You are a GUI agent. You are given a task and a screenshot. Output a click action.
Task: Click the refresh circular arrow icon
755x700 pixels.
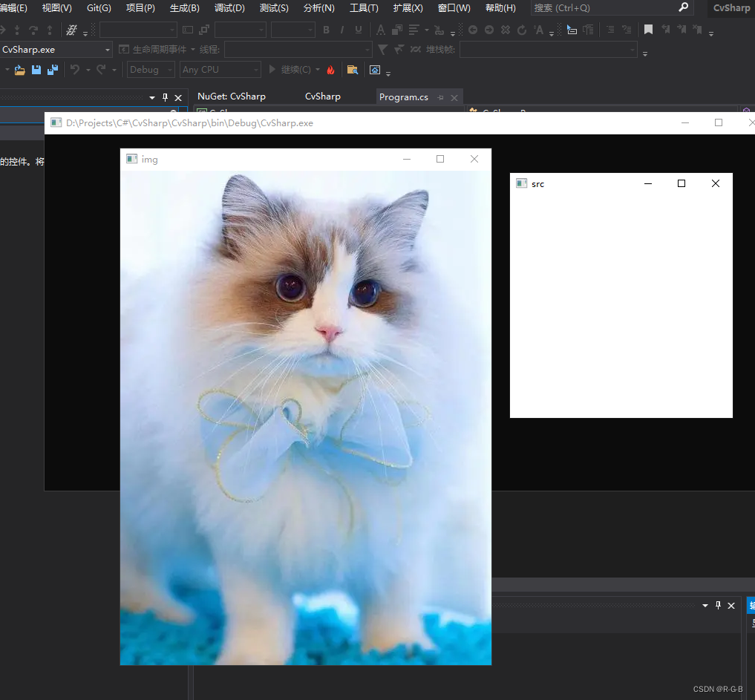click(522, 30)
